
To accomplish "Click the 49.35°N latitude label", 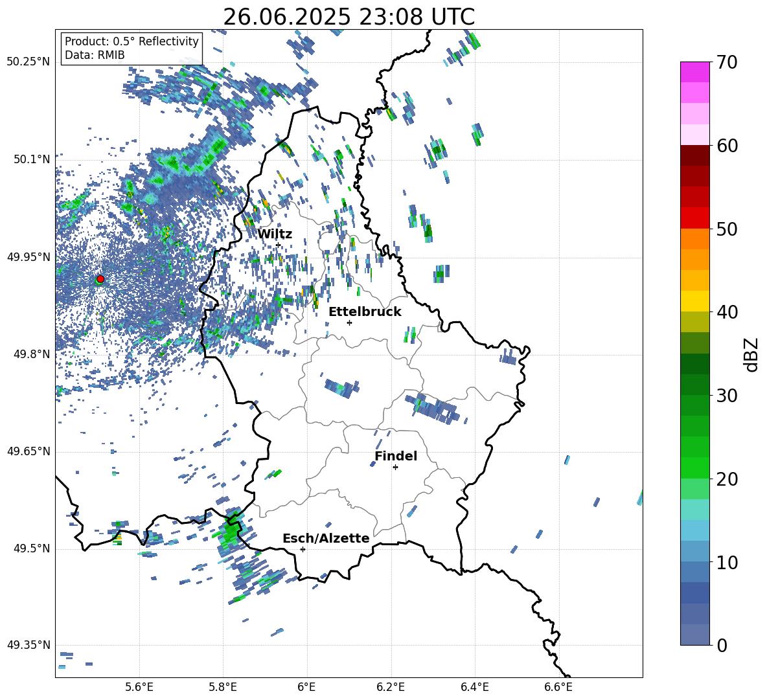I will 29,645.
